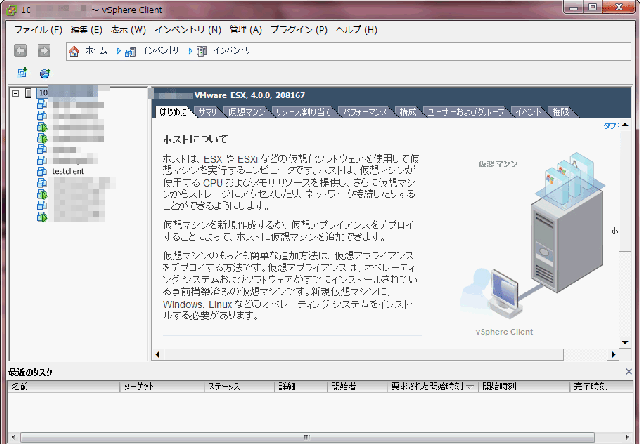Image resolution: width=640 pixels, height=444 pixels.
Task: Collapse the host node in inventory tree
Action: 16,93
